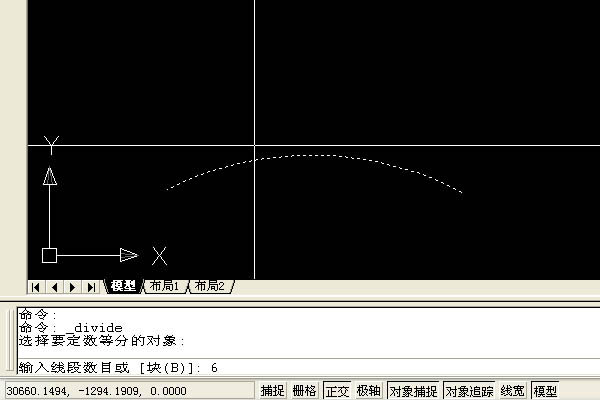
Task: Toggle 线宽 lineweight display
Action: pos(512,391)
